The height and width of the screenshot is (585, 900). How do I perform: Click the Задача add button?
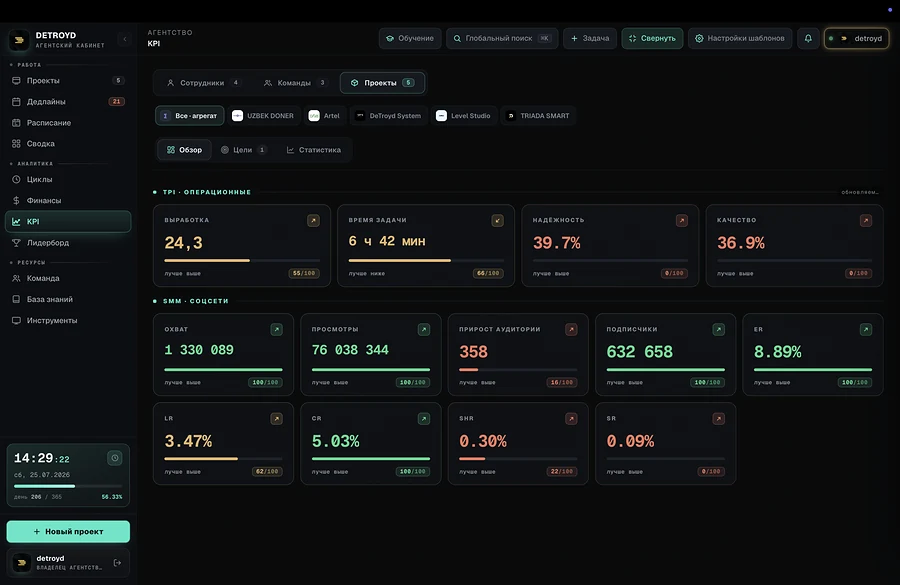pos(590,38)
